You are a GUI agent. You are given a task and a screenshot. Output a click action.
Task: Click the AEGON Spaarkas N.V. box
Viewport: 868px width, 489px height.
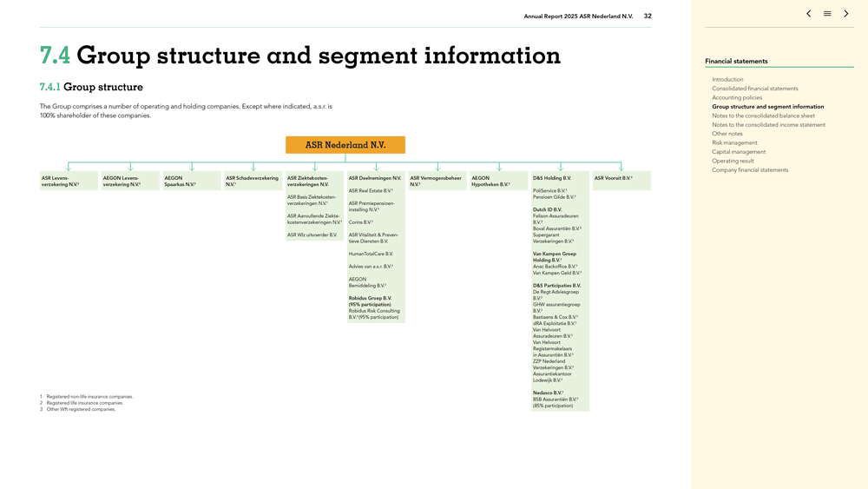[191, 181]
